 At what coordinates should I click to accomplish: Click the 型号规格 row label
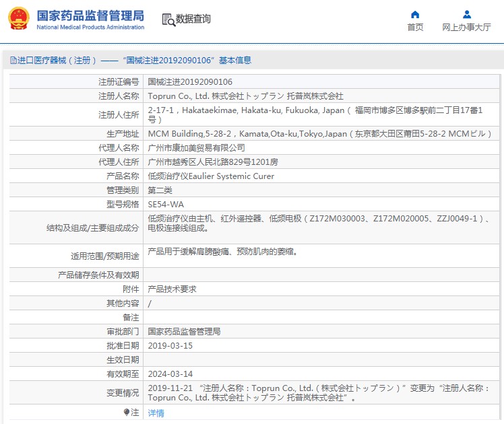tap(123, 205)
